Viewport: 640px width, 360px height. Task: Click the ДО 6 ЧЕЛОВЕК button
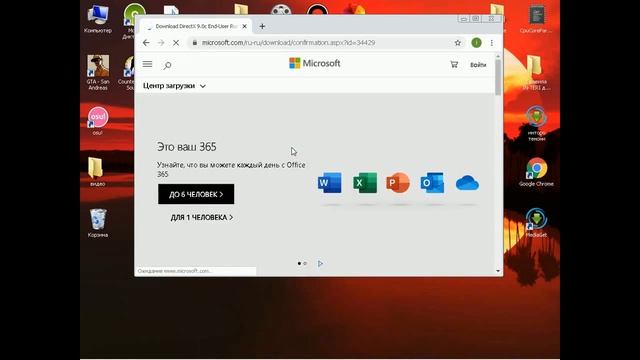click(196, 194)
